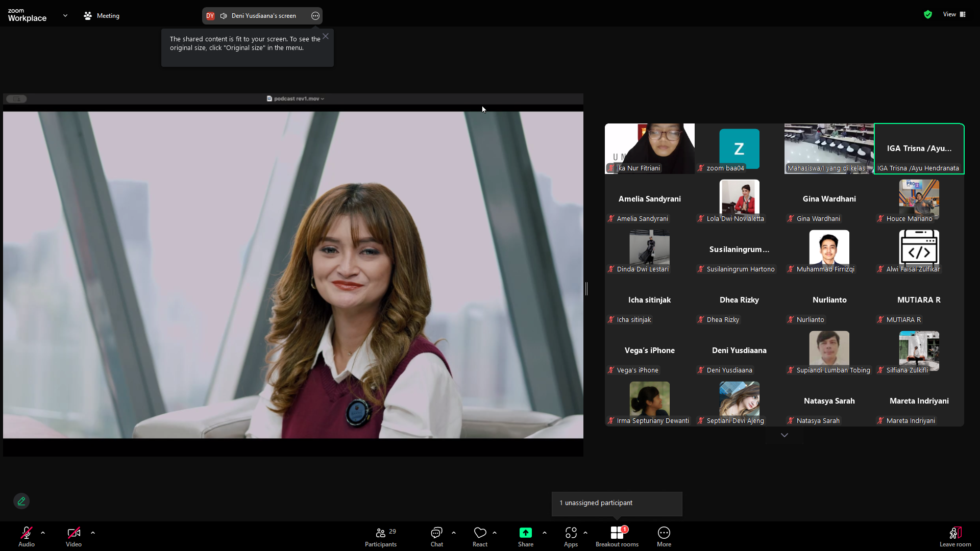Select Vega's iPhone participant tile

(650, 350)
